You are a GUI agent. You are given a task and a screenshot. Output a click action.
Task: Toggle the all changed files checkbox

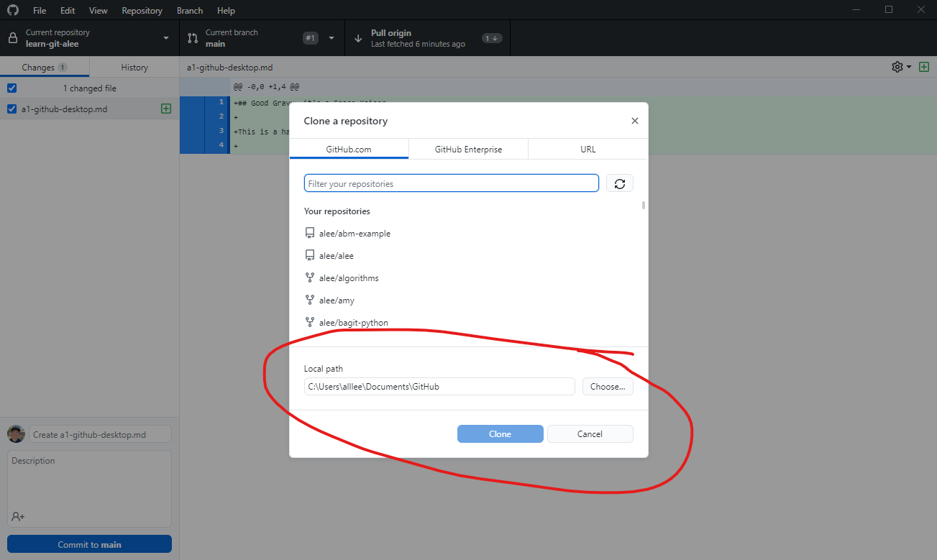pyautogui.click(x=12, y=88)
